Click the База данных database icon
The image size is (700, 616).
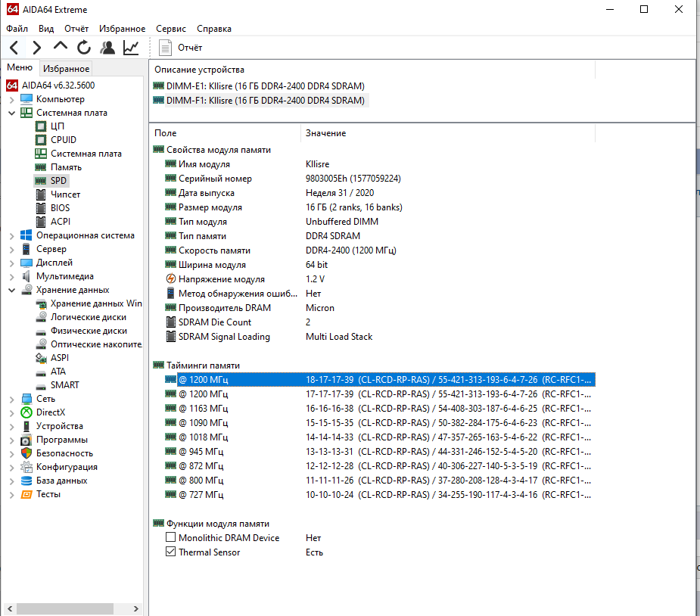[x=26, y=481]
